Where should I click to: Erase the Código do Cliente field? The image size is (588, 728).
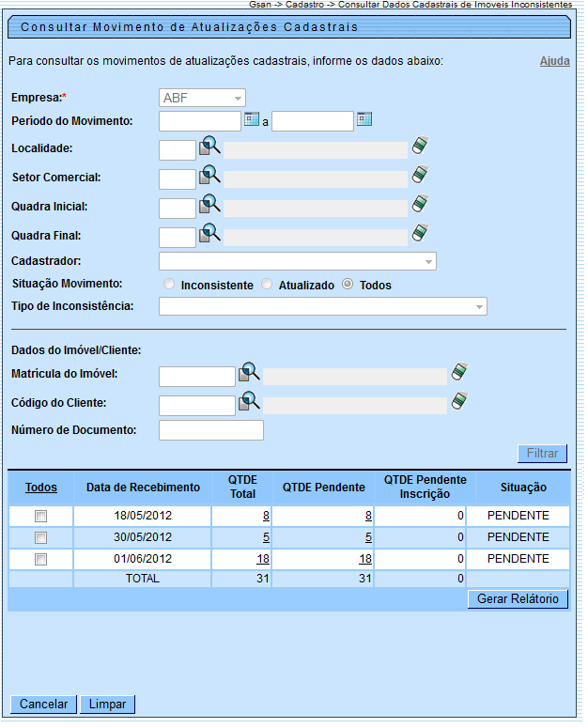[459, 401]
